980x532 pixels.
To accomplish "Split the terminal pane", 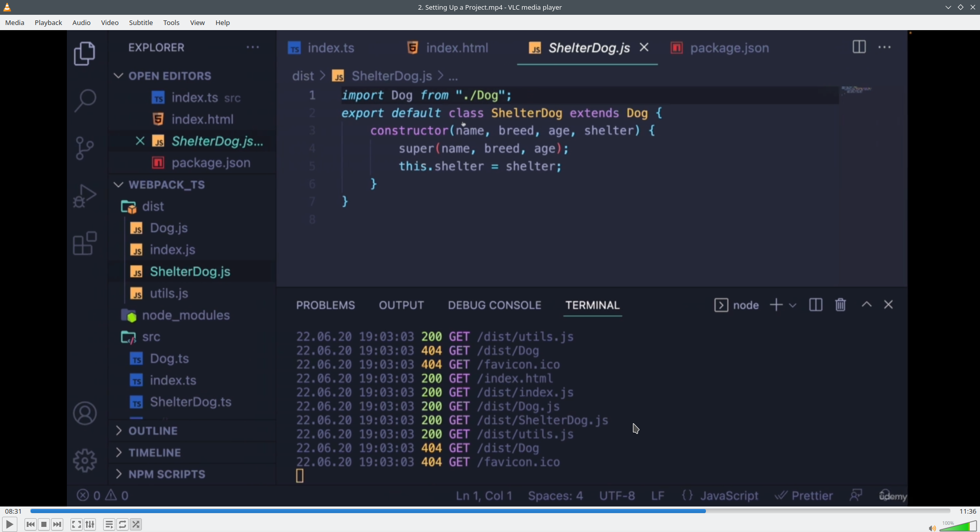I will pos(816,305).
